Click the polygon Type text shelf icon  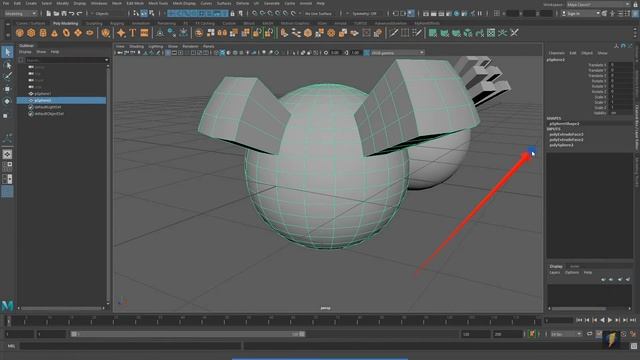133,33
